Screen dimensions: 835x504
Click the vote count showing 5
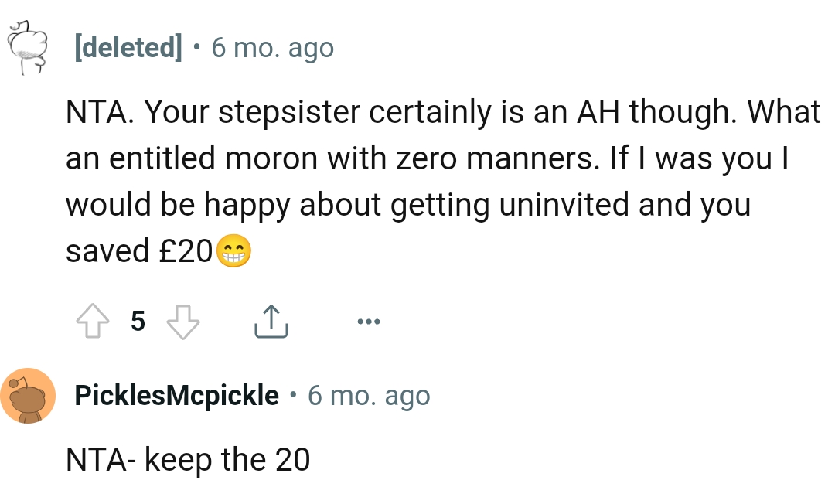coord(138,321)
